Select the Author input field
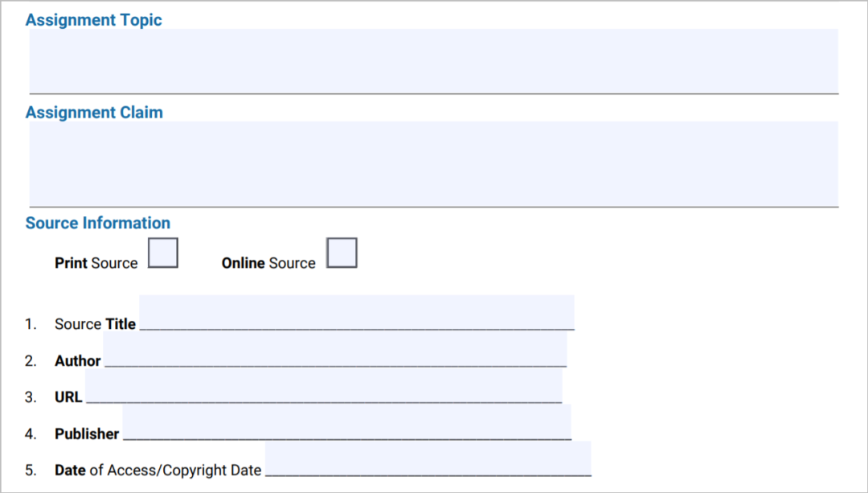Screen dimensions: 868x493 click(334, 349)
